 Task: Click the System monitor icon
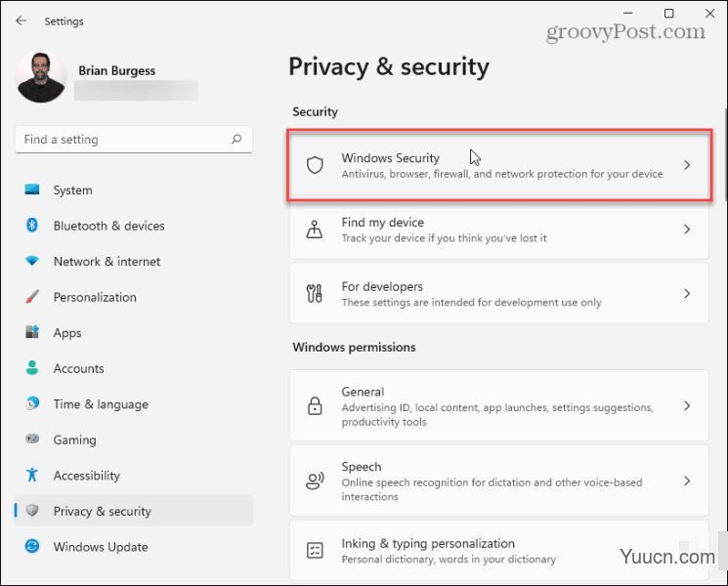click(x=32, y=189)
